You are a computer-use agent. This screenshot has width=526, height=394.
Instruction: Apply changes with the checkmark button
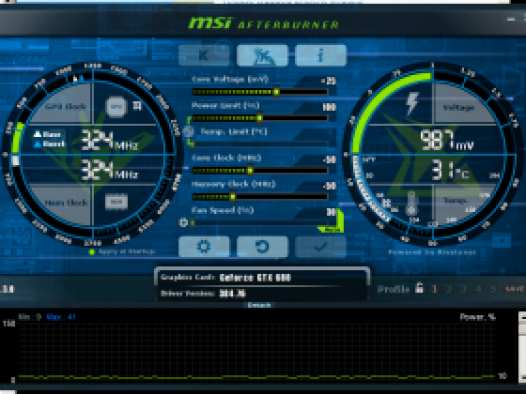tap(321, 247)
